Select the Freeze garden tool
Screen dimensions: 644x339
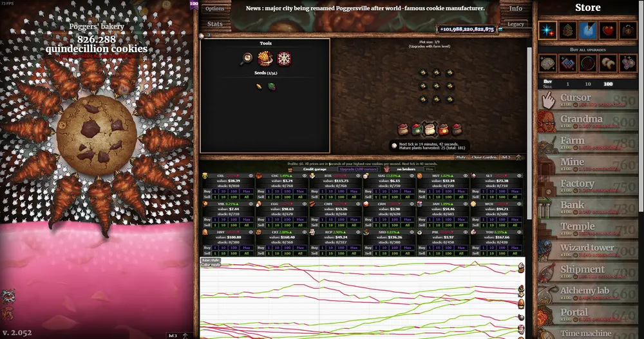point(283,59)
